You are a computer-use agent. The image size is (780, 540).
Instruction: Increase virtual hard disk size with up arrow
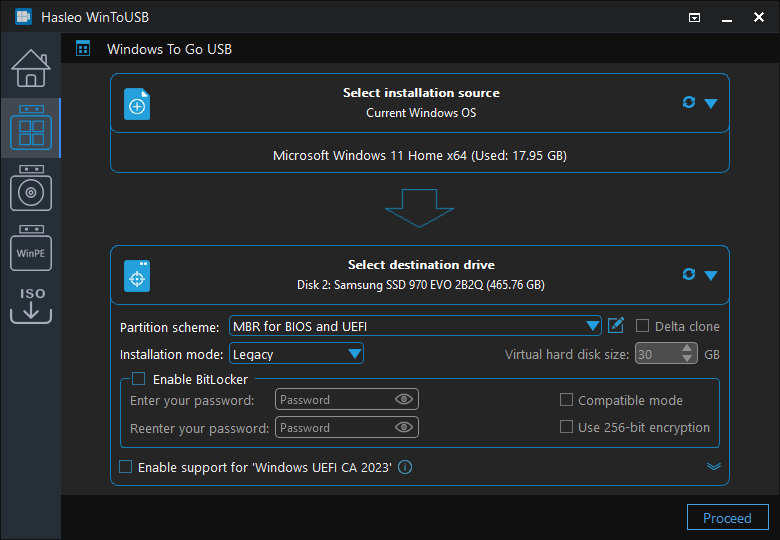(x=687, y=348)
